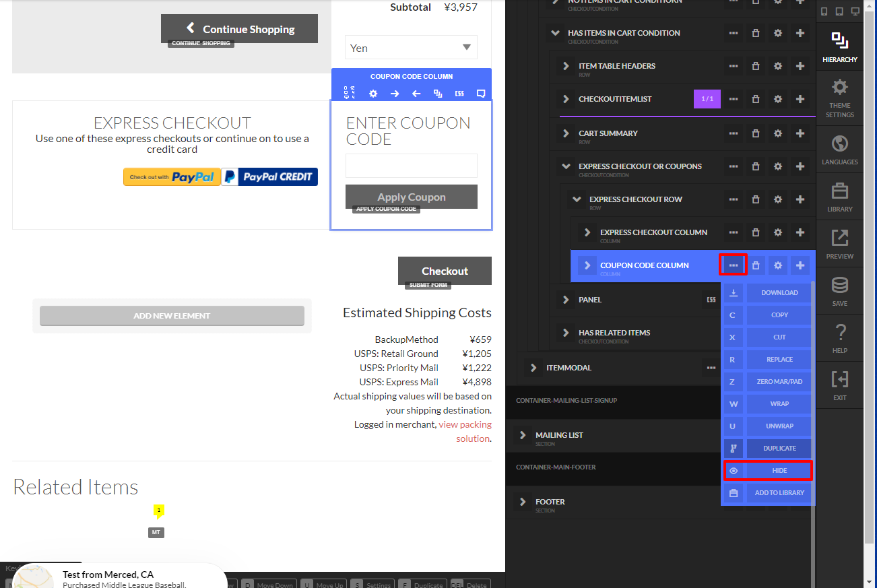Open the Preview of the page
Image resolution: width=877 pixels, height=588 pixels.
tap(839, 244)
